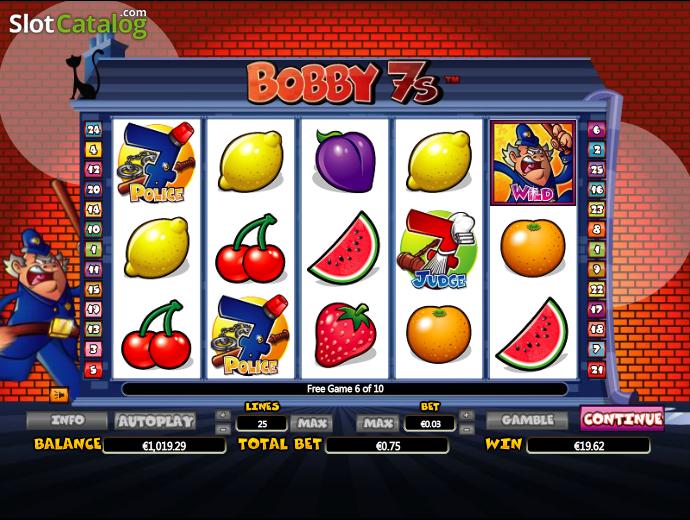The height and width of the screenshot is (520, 690).
Task: Select payline marker 25
Action: pos(597,169)
